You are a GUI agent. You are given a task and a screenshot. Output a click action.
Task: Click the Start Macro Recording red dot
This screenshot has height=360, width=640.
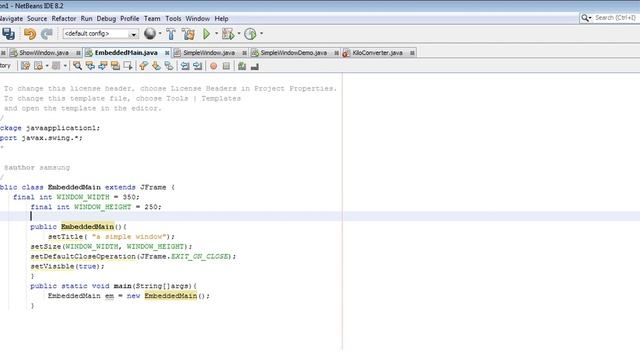[213, 66]
